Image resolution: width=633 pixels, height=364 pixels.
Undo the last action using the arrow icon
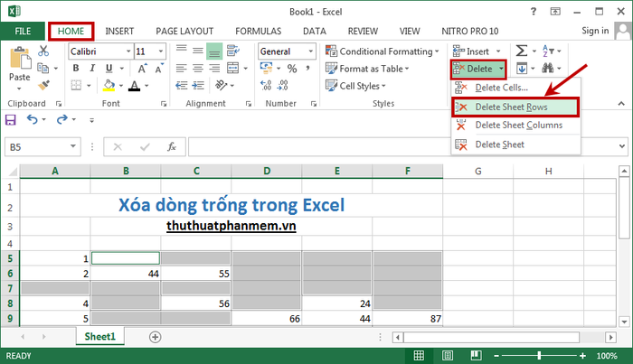coord(32,119)
